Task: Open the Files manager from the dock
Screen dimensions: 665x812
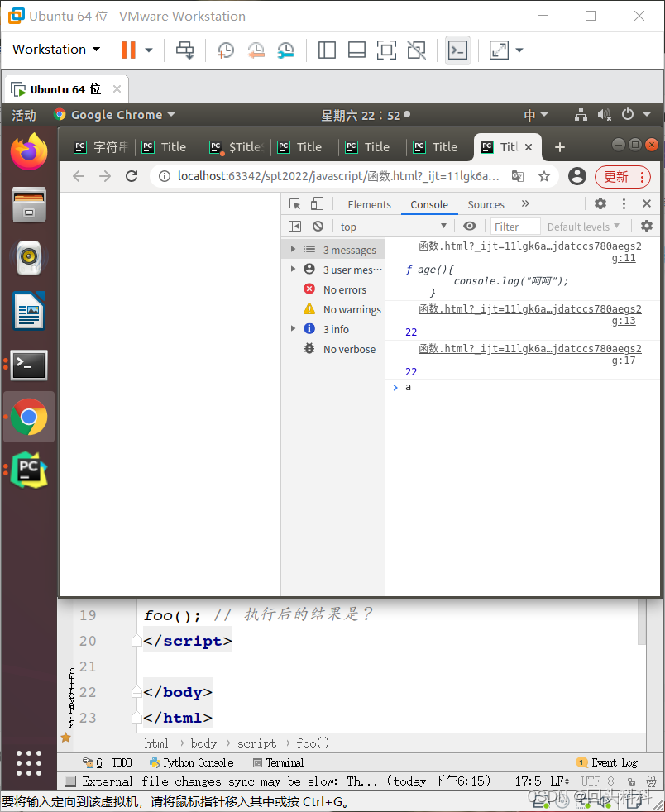Action: coord(29,204)
